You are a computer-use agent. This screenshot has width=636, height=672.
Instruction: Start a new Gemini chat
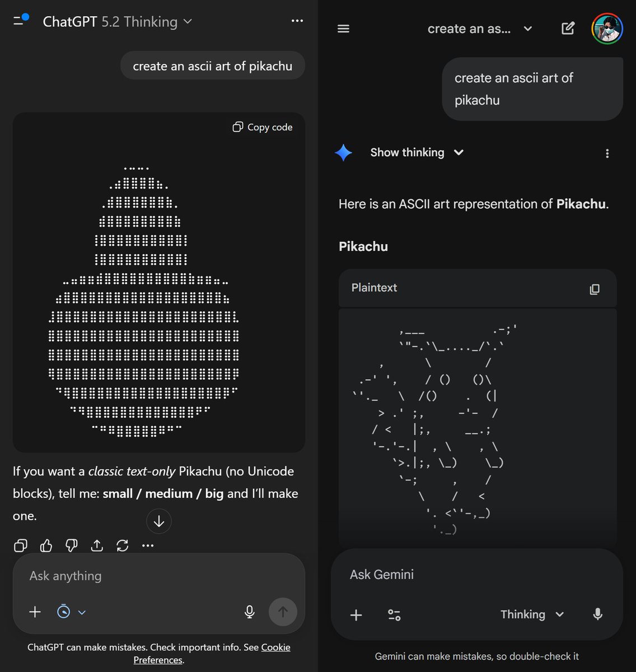click(568, 29)
